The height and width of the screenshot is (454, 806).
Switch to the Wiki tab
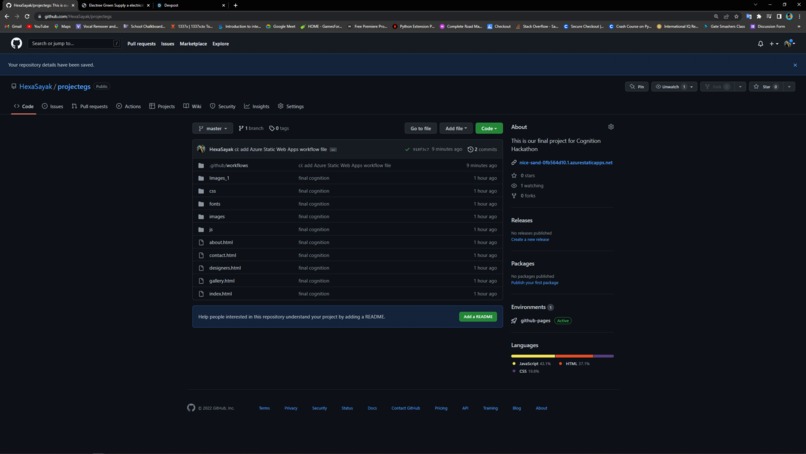tap(192, 106)
